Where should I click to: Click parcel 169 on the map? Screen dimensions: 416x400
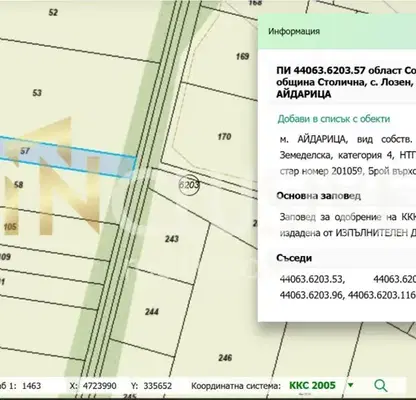click(x=242, y=56)
